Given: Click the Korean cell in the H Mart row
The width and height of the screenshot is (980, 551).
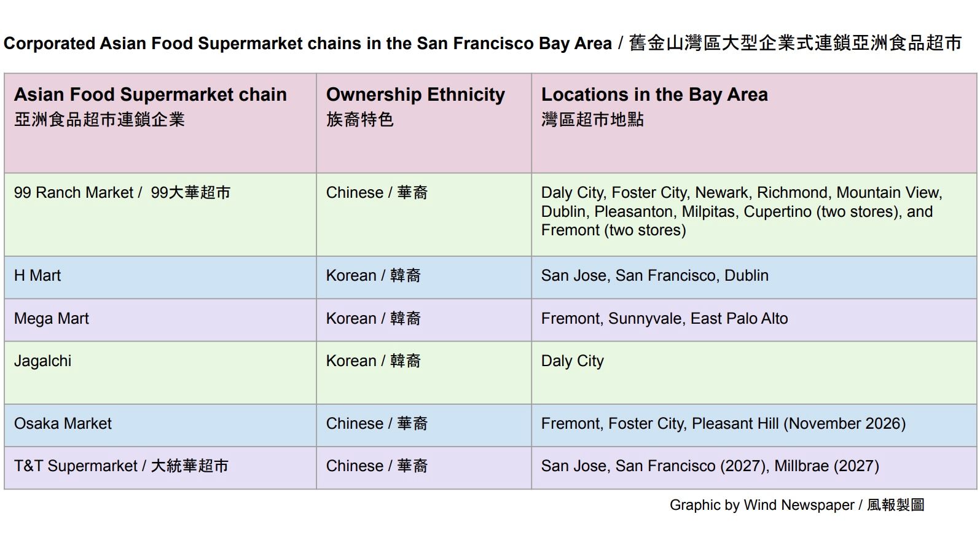Looking at the screenshot, I should pyautogui.click(x=424, y=278).
